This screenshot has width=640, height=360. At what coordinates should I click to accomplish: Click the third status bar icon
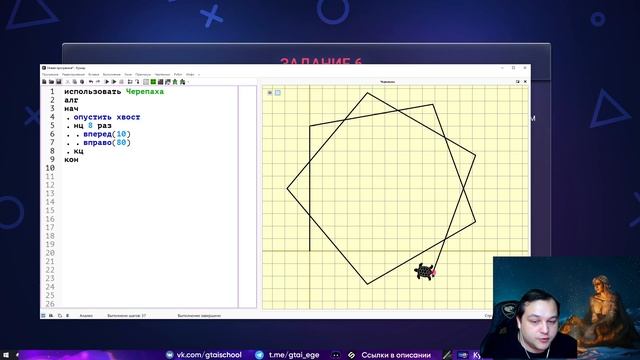coord(60,316)
